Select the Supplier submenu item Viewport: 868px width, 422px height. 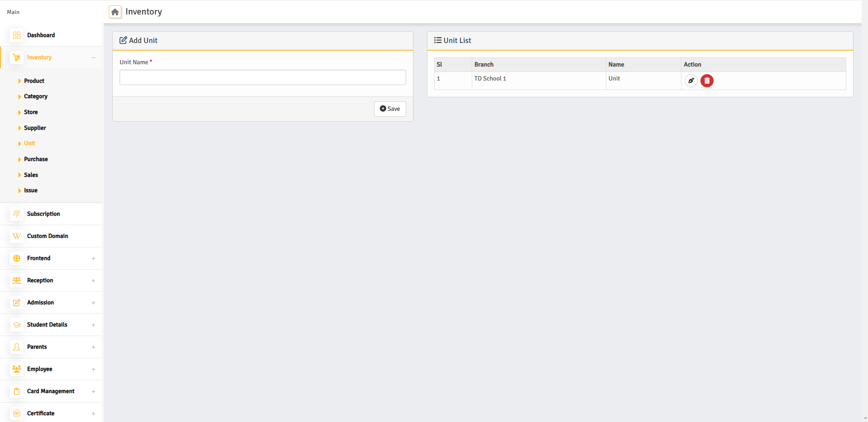35,128
